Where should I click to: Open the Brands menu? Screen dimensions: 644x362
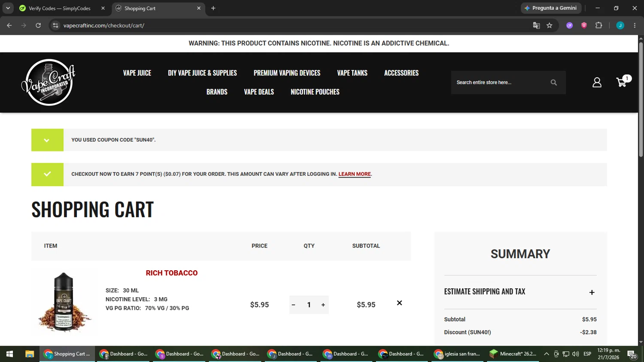(x=217, y=92)
